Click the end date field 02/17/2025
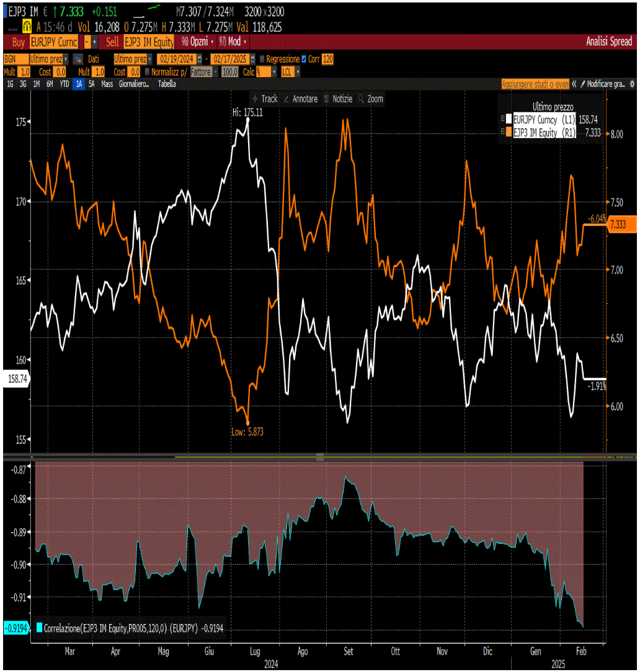 (x=230, y=59)
